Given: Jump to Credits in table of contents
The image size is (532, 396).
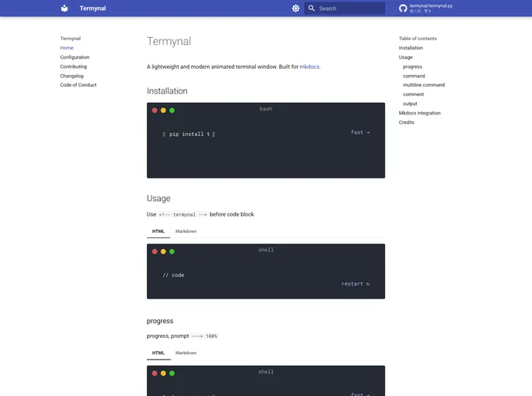Looking at the screenshot, I should click(x=406, y=122).
